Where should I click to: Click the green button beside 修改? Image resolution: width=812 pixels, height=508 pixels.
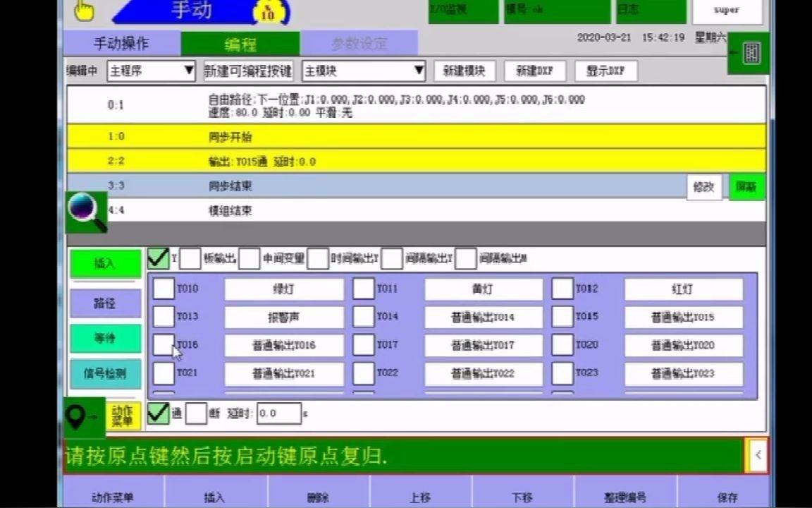tap(746, 186)
